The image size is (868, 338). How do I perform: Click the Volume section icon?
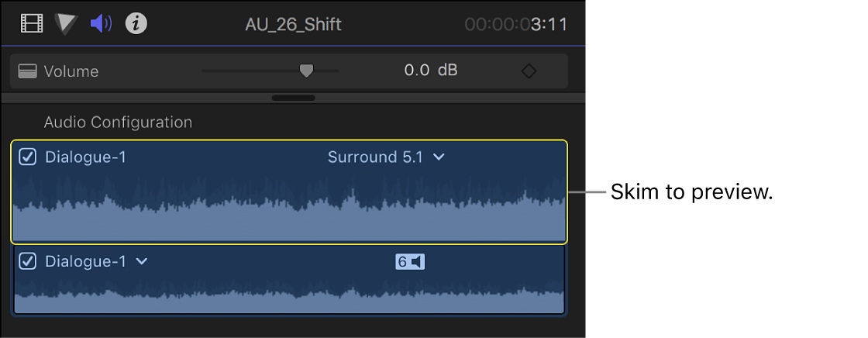coord(29,71)
